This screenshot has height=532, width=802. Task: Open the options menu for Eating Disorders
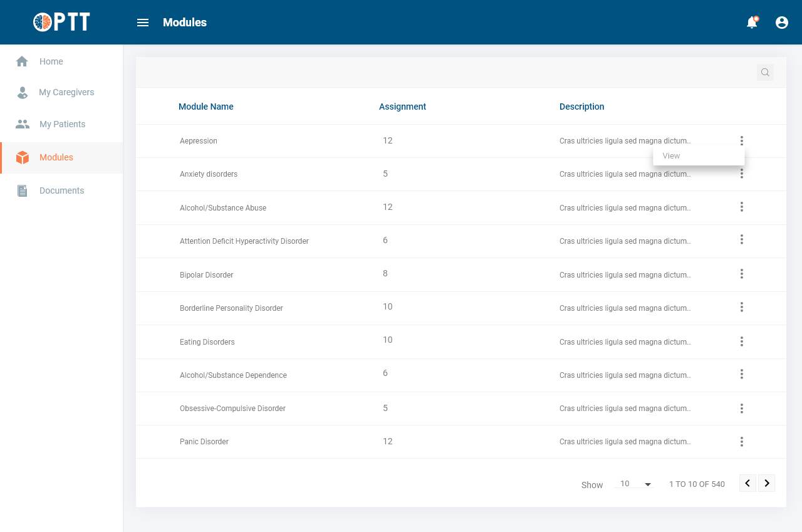pyautogui.click(x=742, y=342)
